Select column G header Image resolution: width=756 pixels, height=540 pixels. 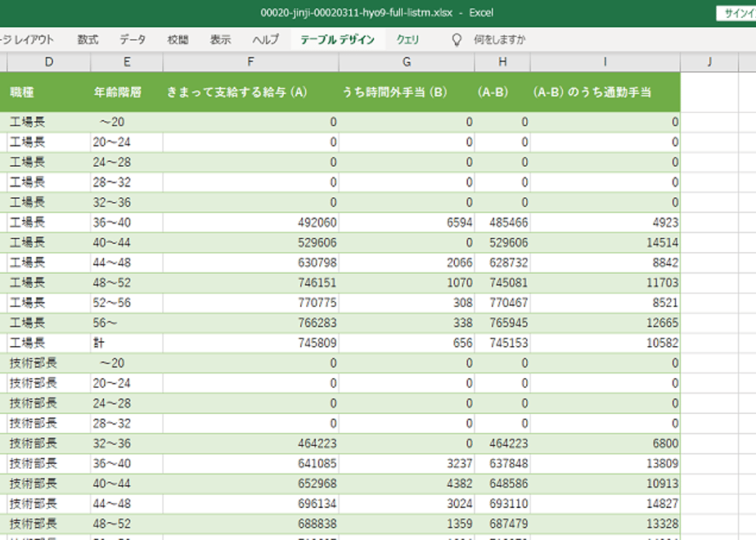[x=407, y=61]
